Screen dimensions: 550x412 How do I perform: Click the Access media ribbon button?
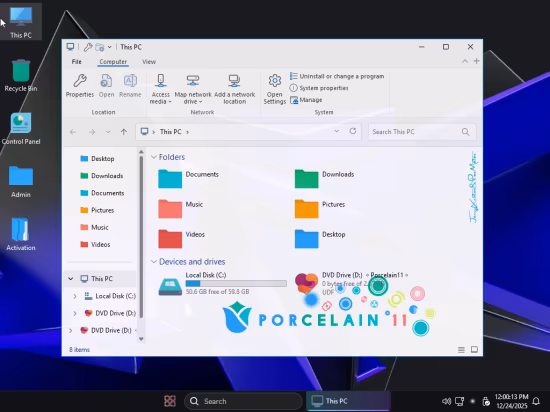point(161,89)
